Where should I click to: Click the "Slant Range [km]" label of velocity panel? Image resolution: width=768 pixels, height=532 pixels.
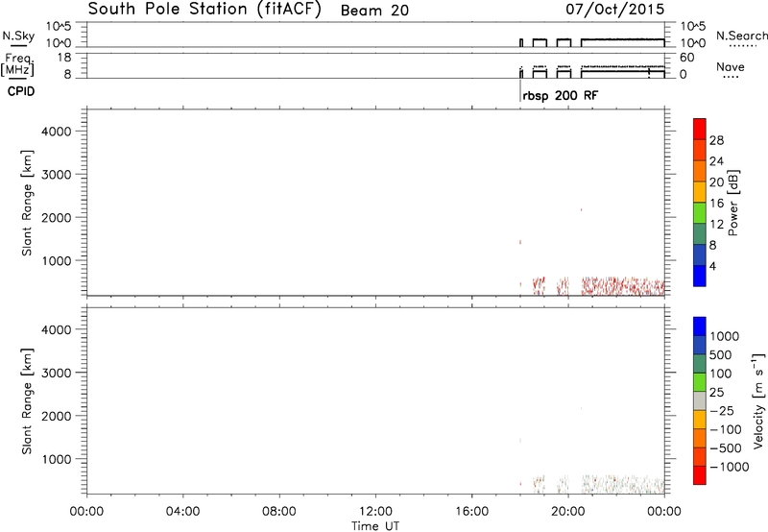click(27, 401)
